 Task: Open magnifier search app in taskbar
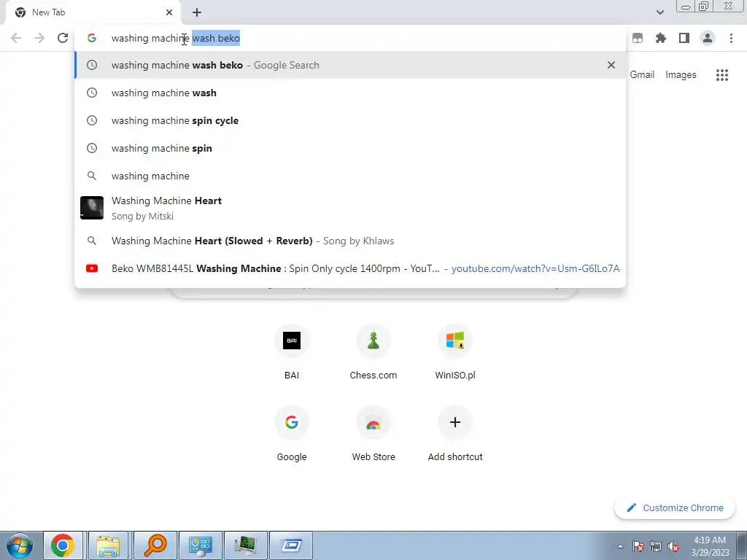pos(155,545)
